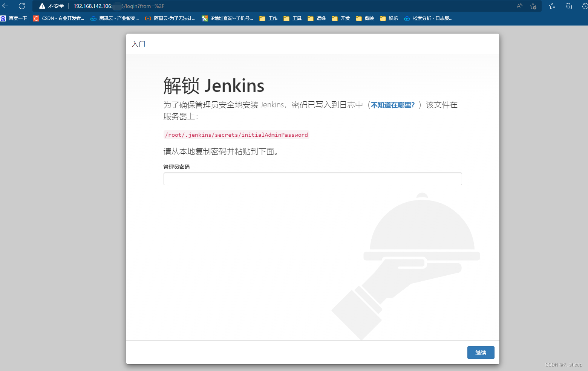Go back using browser back arrow
Screen dimensions: 588x371
coord(5,6)
